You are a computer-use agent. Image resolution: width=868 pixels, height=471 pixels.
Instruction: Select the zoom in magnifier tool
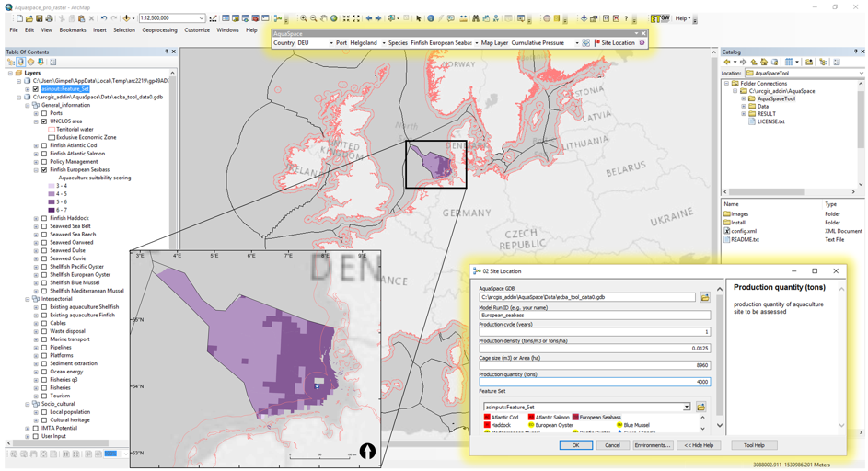point(304,18)
